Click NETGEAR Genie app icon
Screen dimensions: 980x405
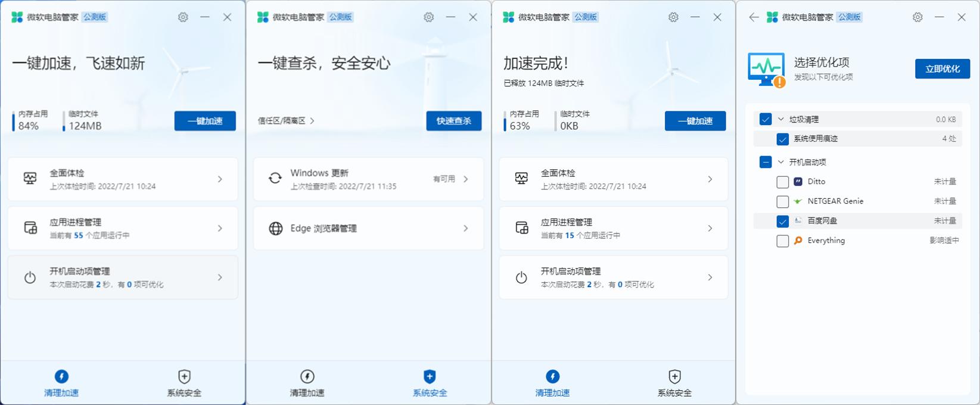click(798, 201)
